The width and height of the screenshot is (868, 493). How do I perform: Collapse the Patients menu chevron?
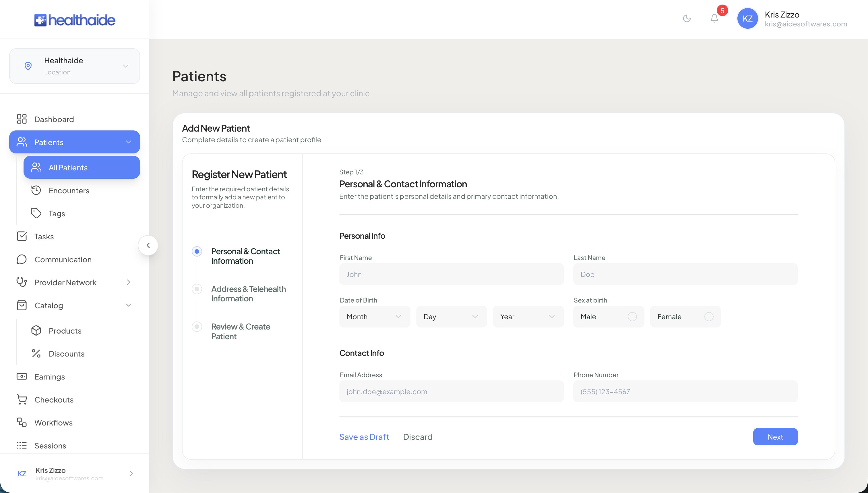129,142
